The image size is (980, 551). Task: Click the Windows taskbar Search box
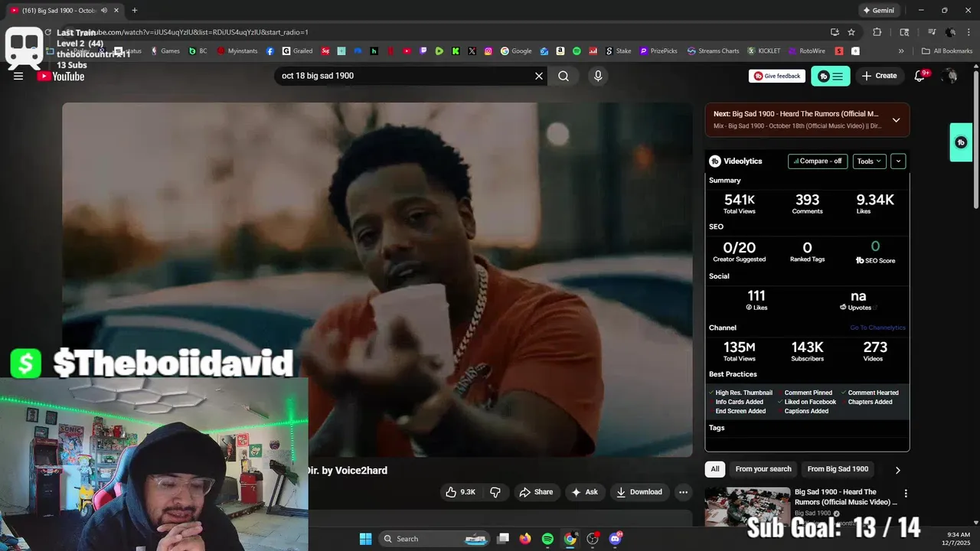(433, 539)
